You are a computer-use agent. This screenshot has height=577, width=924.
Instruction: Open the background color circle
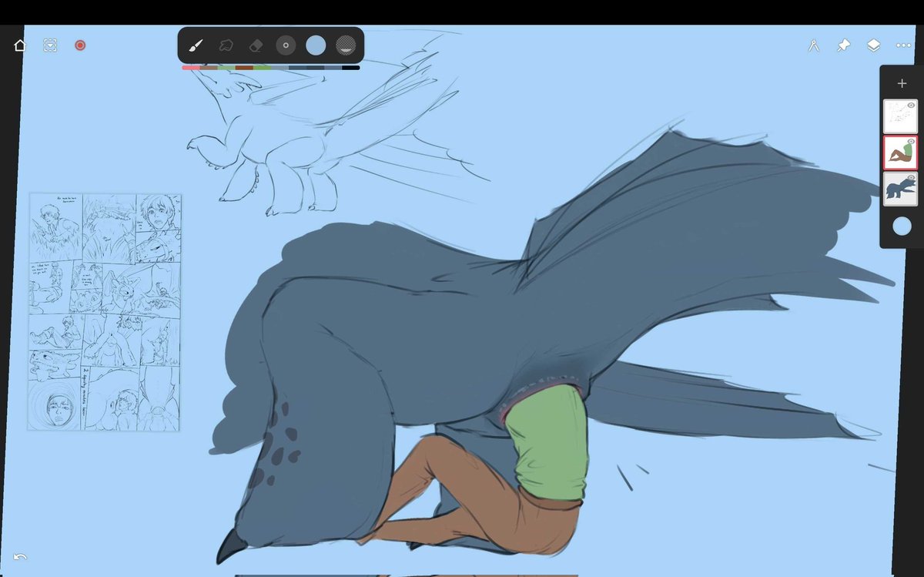pos(902,226)
